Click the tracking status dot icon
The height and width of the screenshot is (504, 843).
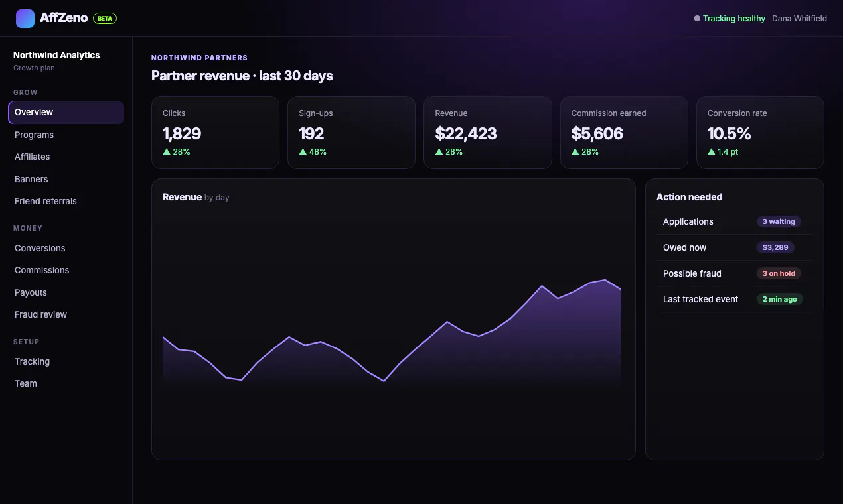[x=697, y=19]
